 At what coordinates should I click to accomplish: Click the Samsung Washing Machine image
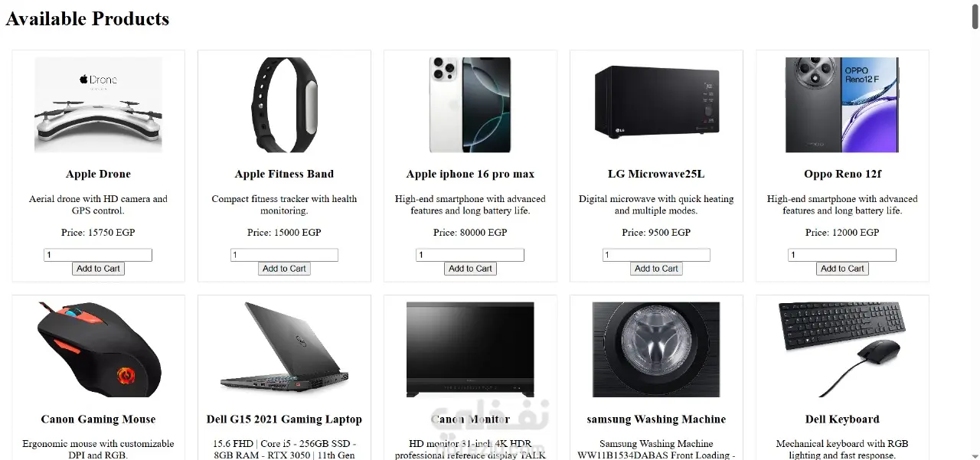[656, 350]
